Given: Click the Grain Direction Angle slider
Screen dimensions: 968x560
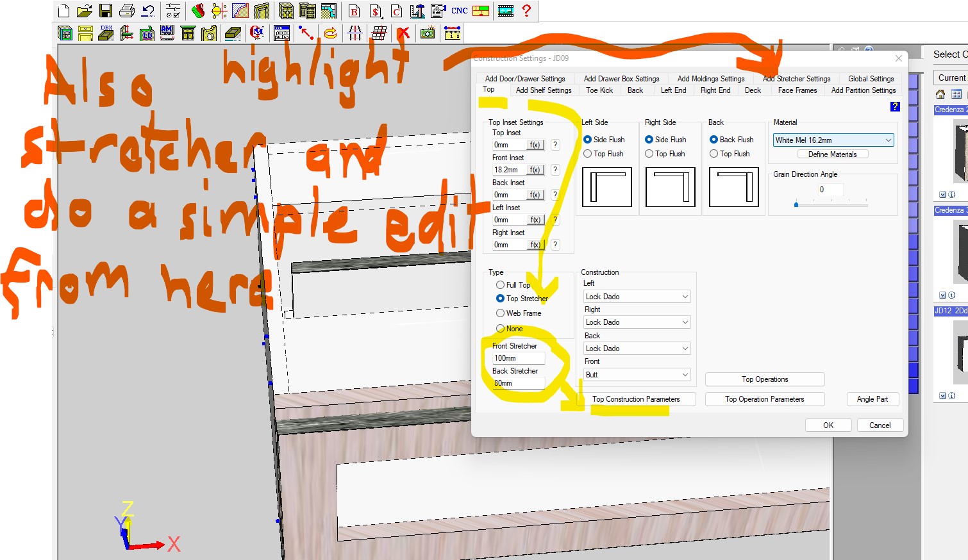Looking at the screenshot, I should (x=831, y=205).
